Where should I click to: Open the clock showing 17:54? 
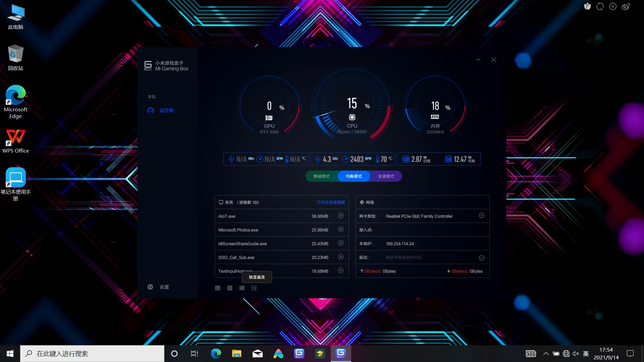[x=606, y=354]
